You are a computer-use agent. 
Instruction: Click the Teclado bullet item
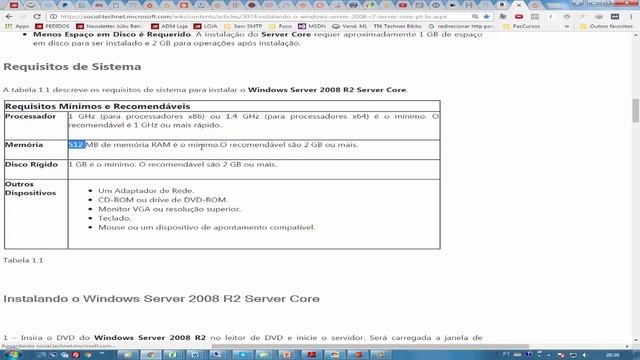(115, 218)
